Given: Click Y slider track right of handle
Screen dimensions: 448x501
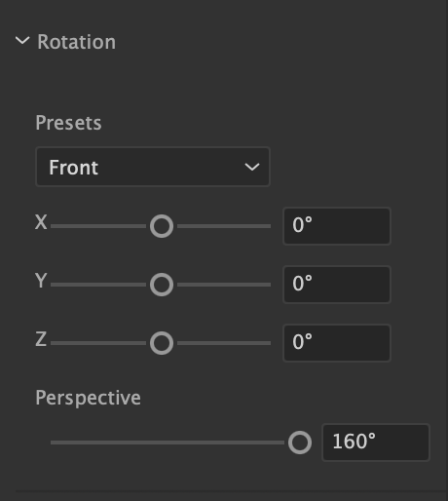Looking at the screenshot, I should coord(224,285).
